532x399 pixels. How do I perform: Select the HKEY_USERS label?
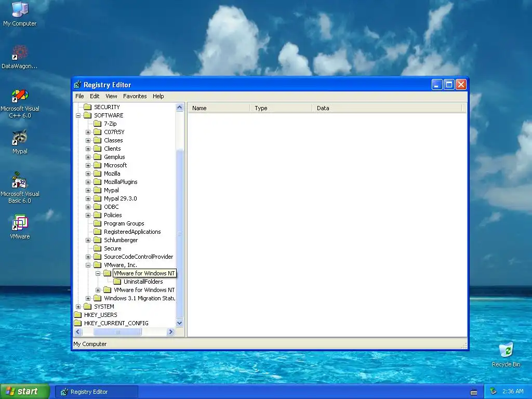[x=100, y=315]
